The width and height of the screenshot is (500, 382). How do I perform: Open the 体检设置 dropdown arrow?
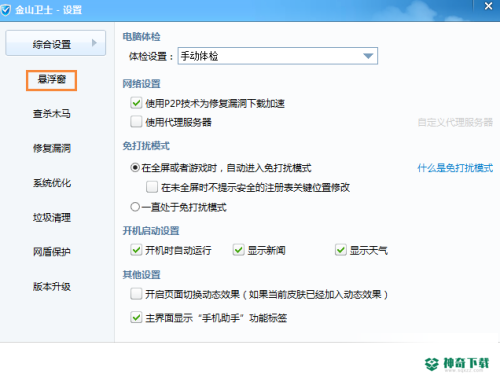pos(368,56)
